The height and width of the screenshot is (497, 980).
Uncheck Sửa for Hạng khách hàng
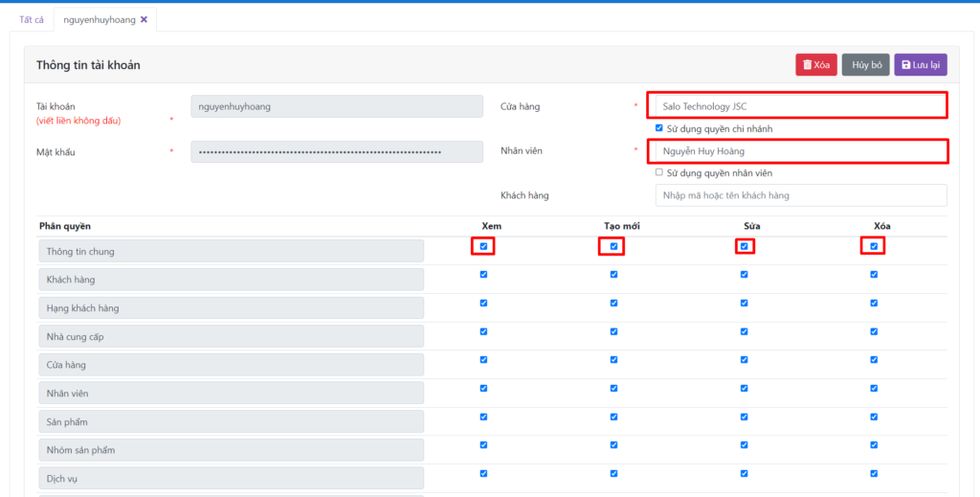click(744, 304)
